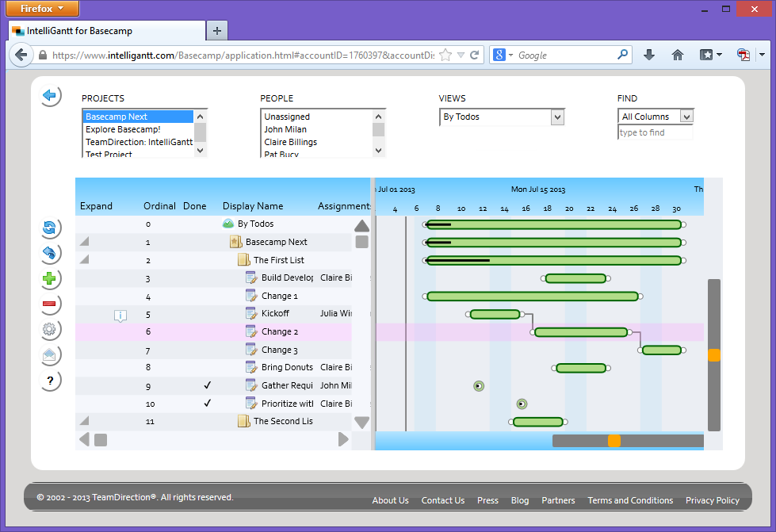Screen dimensions: 776x532
Task: Click the Gather Requi milestone marker
Action: (479, 386)
